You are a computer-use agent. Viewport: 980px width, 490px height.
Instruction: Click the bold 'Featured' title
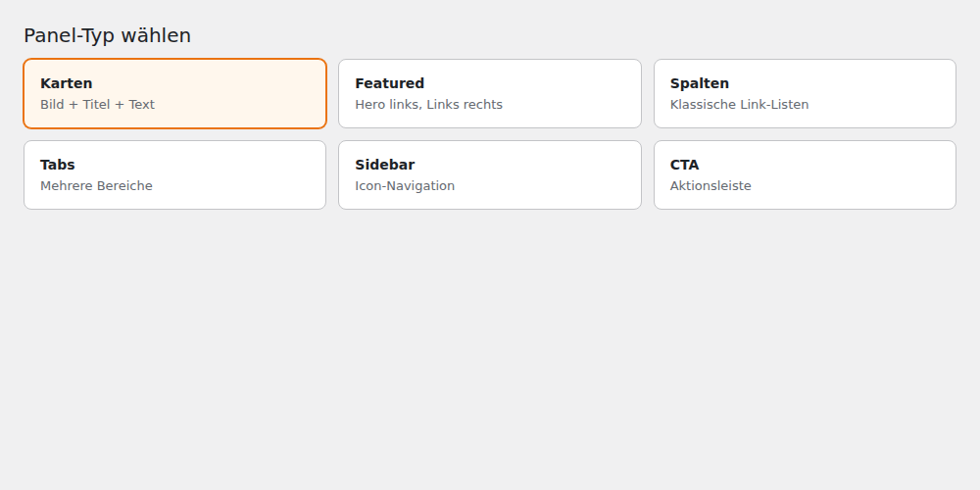[390, 83]
